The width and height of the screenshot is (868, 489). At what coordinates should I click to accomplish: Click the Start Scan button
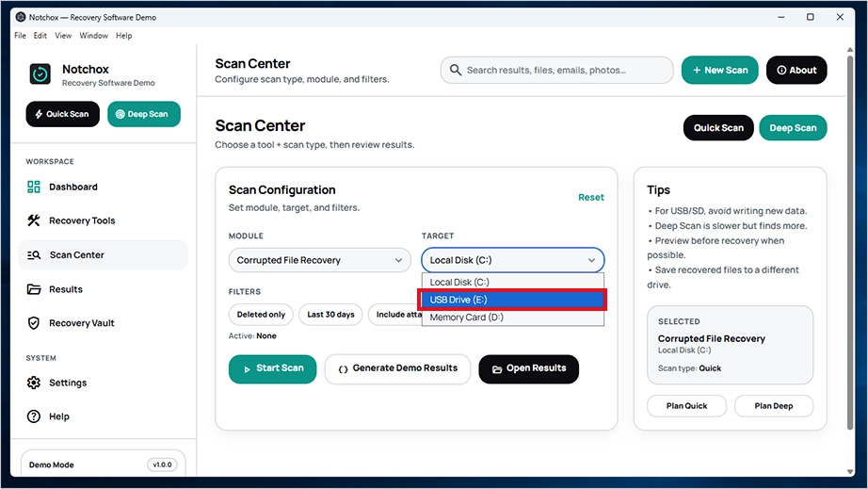(272, 368)
